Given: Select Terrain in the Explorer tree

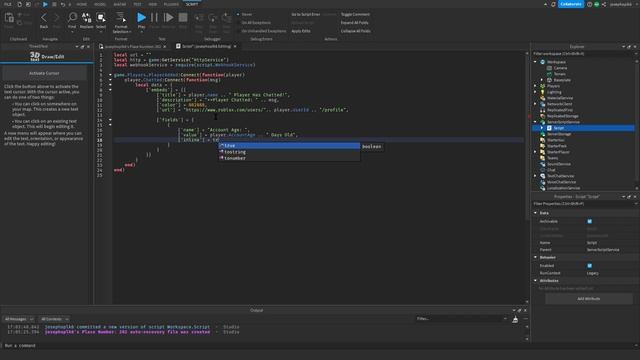Looking at the screenshot, I should tap(560, 74).
